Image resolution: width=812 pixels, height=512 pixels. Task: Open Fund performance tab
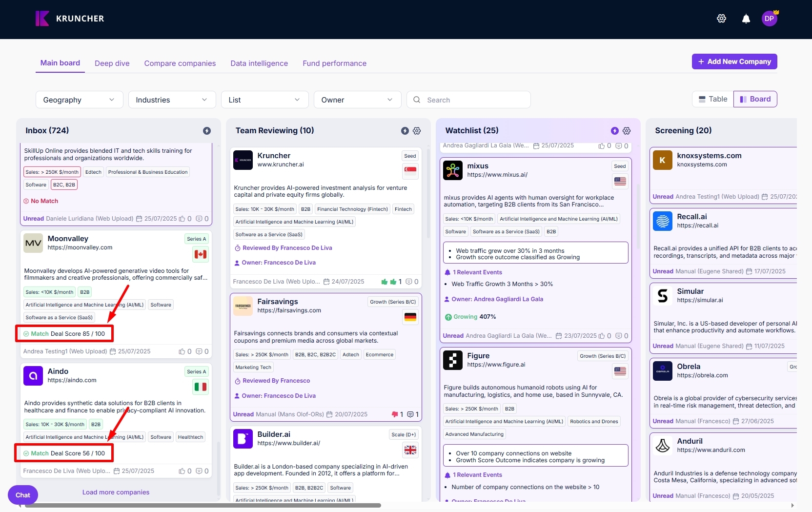(x=334, y=63)
